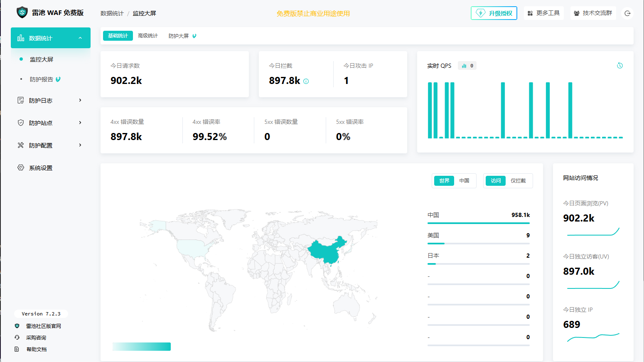Click the 美国 traffic progress bar

point(479,244)
